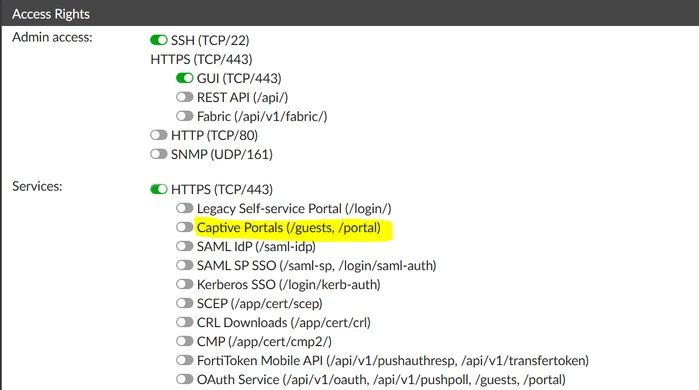Turn on HTTP (TCP/80) admin access

point(159,135)
